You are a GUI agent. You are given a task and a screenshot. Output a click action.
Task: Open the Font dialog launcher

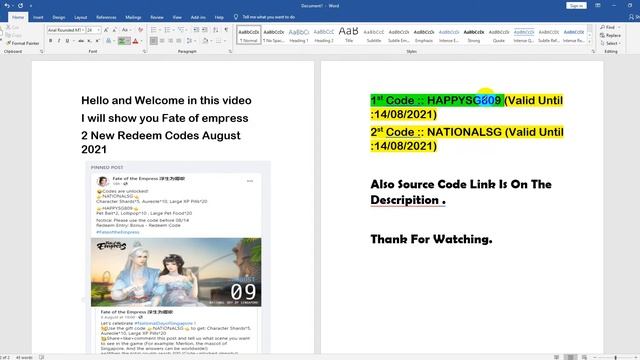tap(145, 51)
